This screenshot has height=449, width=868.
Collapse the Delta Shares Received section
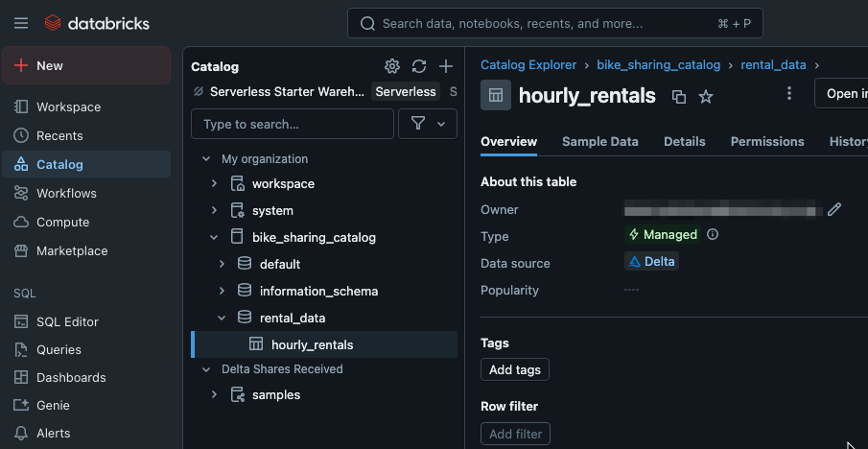[x=206, y=368]
